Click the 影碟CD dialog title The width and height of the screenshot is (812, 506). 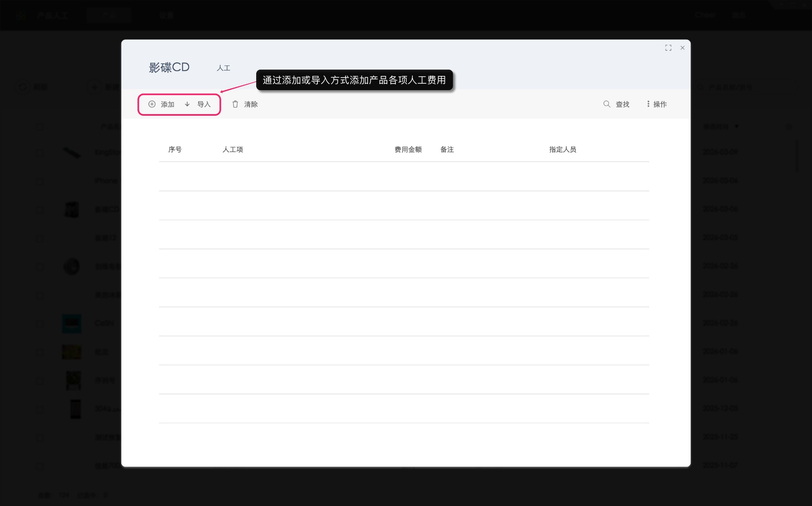tap(169, 67)
